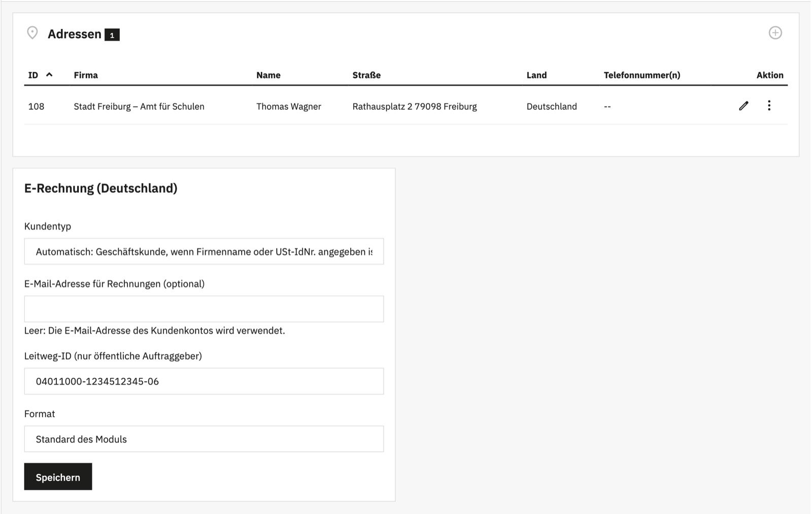Select the Land column header
Viewport: 812px width, 514px height.
536,75
